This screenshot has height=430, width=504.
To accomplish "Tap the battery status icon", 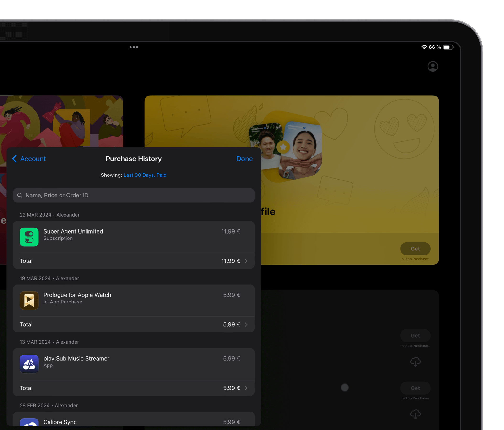I will tap(448, 47).
